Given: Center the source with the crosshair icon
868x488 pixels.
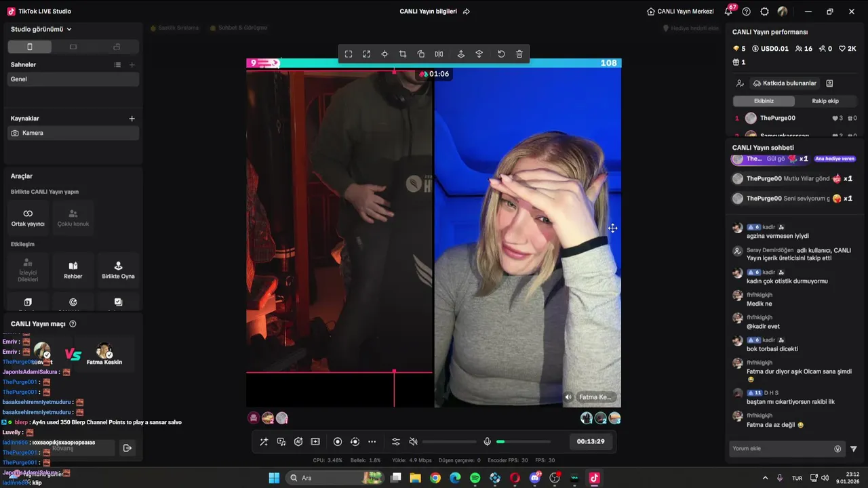Looking at the screenshot, I should [x=384, y=54].
